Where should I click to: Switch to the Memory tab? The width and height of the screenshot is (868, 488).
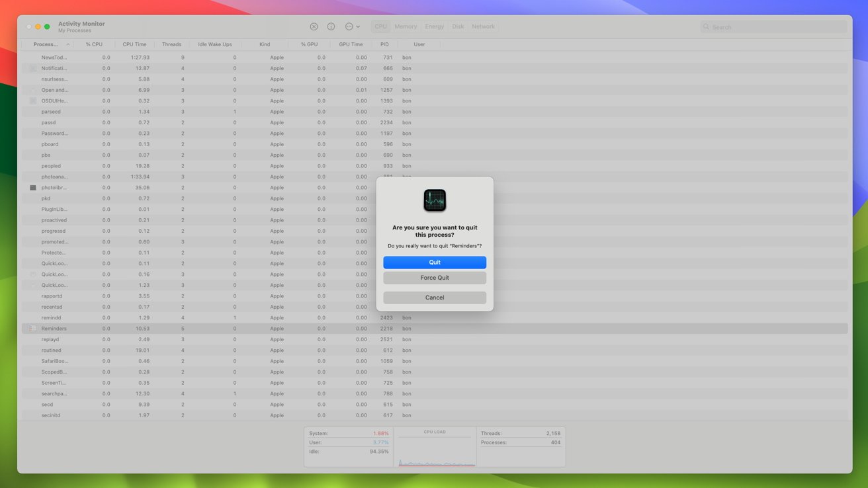406,26
